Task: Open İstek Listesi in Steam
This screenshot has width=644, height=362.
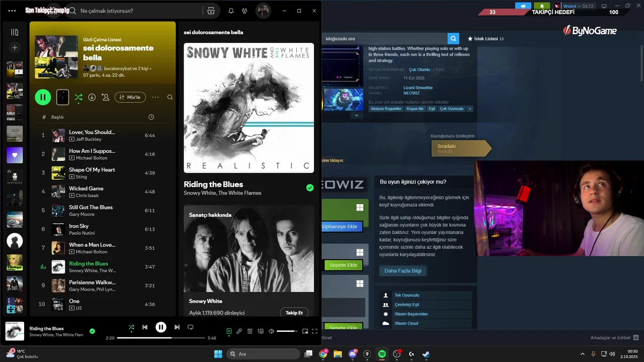Action: pos(486,39)
